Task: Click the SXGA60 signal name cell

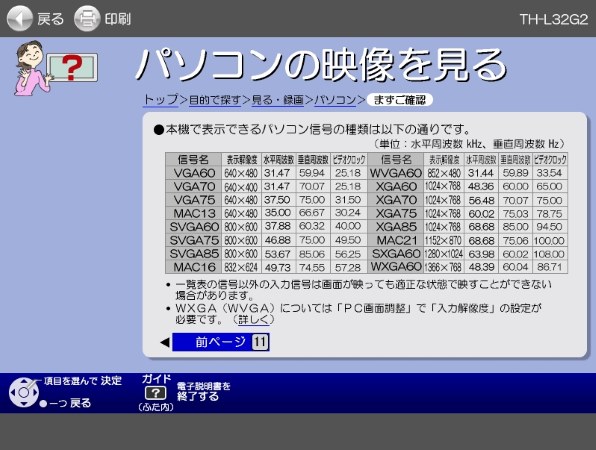Action: click(x=396, y=254)
